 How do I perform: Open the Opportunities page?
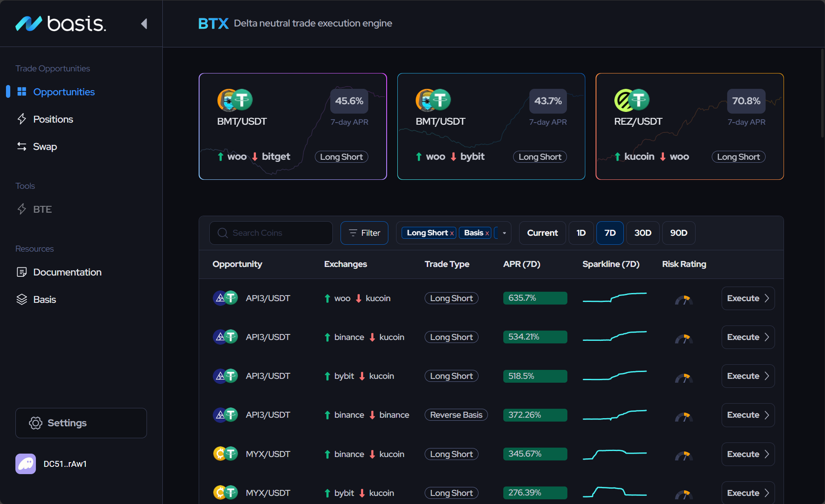coord(64,92)
